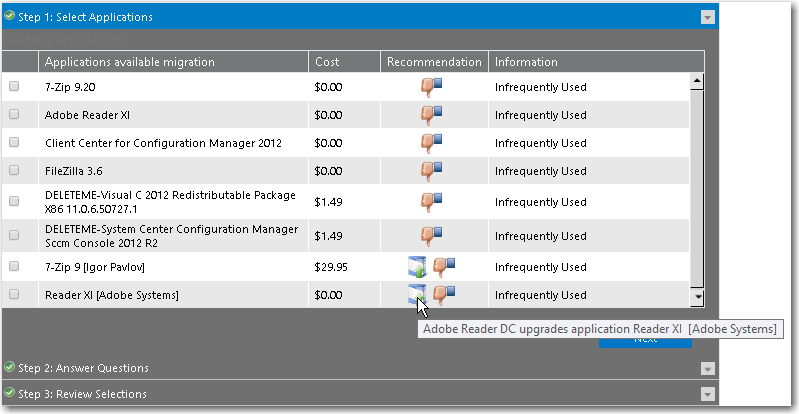Image resolution: width=799 pixels, height=414 pixels.
Task: Open Step 2: Answer Questions section
Action: pyautogui.click(x=83, y=368)
